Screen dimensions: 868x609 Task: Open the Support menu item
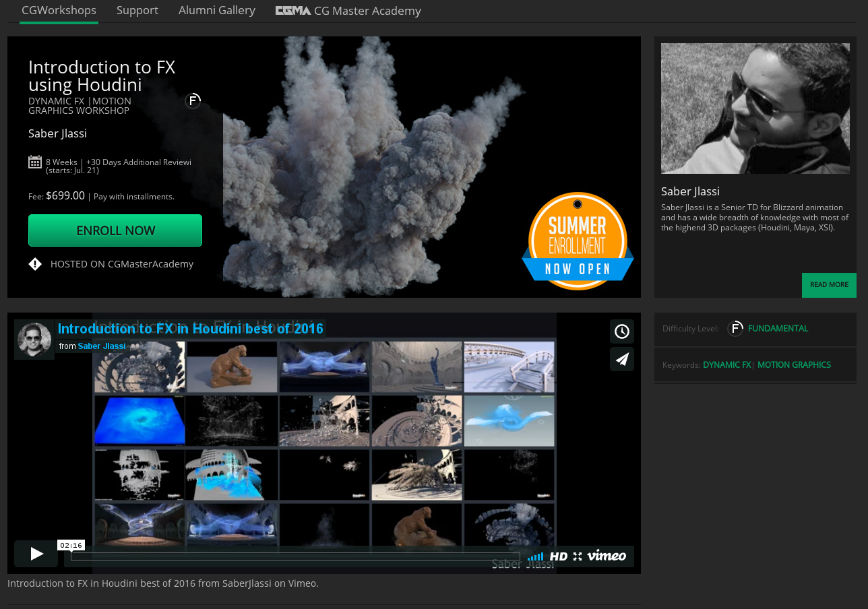pyautogui.click(x=137, y=10)
